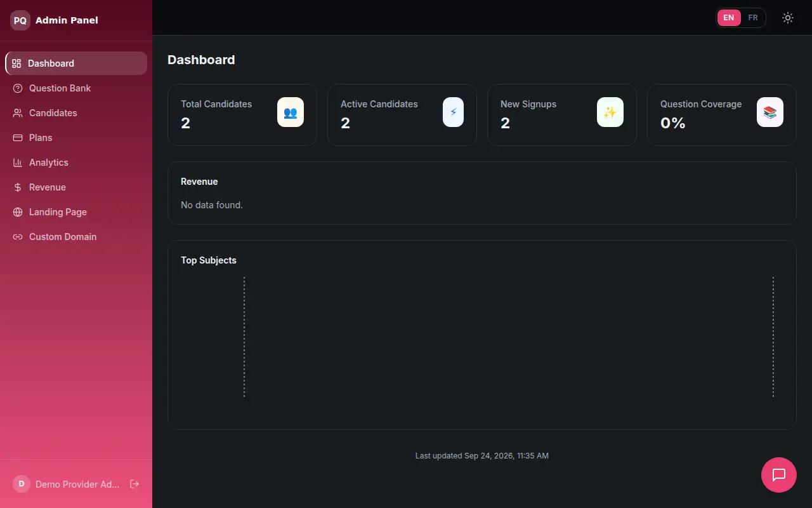Click the Total Candidates people icon
812x508 pixels.
pyautogui.click(x=291, y=112)
